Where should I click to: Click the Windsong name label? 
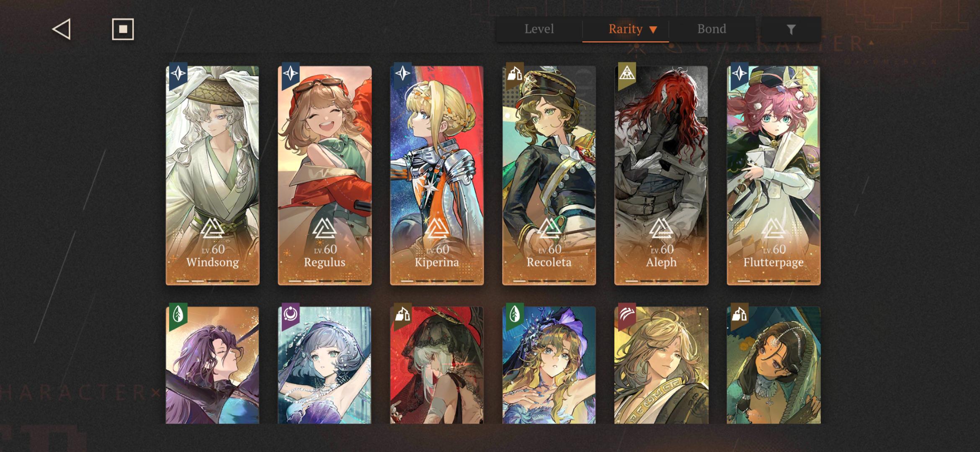click(212, 262)
